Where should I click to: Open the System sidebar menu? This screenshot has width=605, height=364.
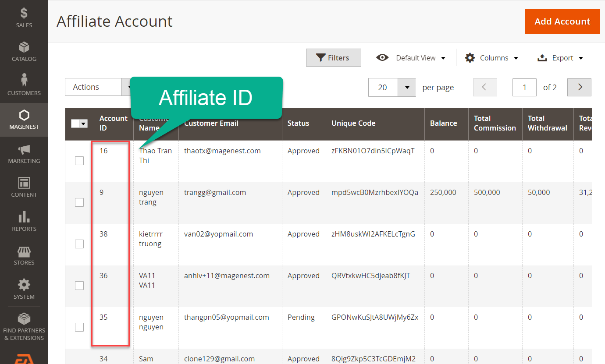click(24, 290)
